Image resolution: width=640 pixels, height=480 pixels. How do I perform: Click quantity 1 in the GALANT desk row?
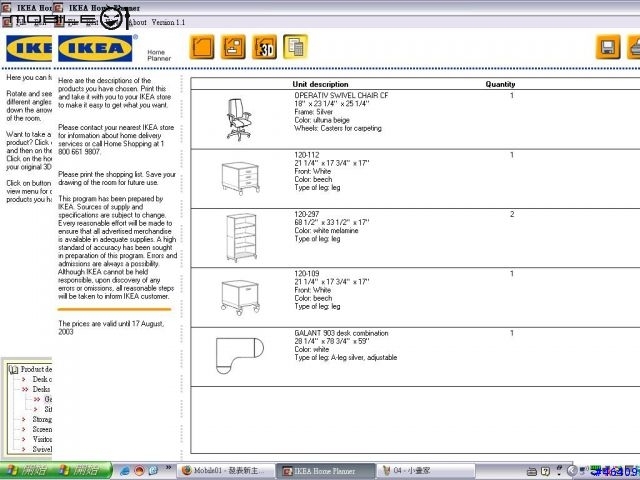click(x=512, y=333)
